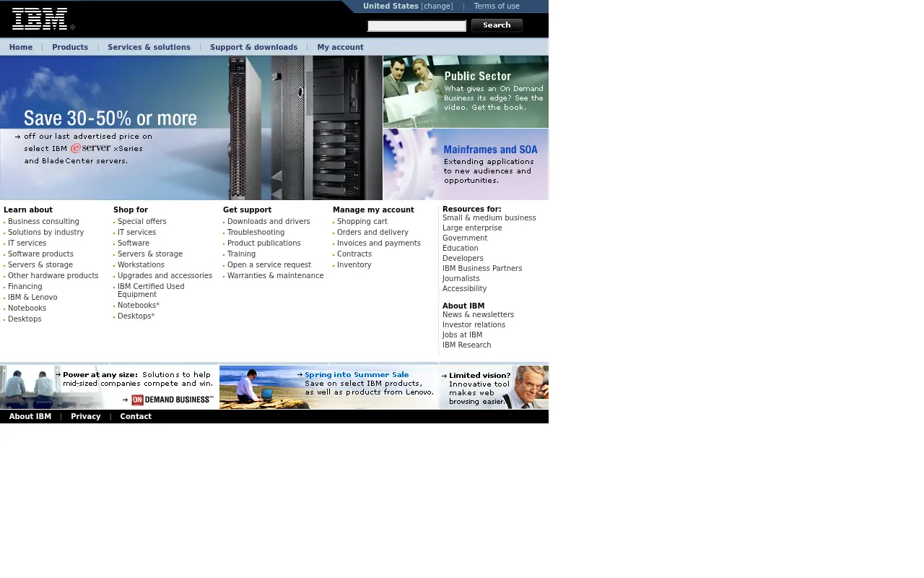Open Power at any size banner
Screen dimensions: 924x578
point(109,387)
